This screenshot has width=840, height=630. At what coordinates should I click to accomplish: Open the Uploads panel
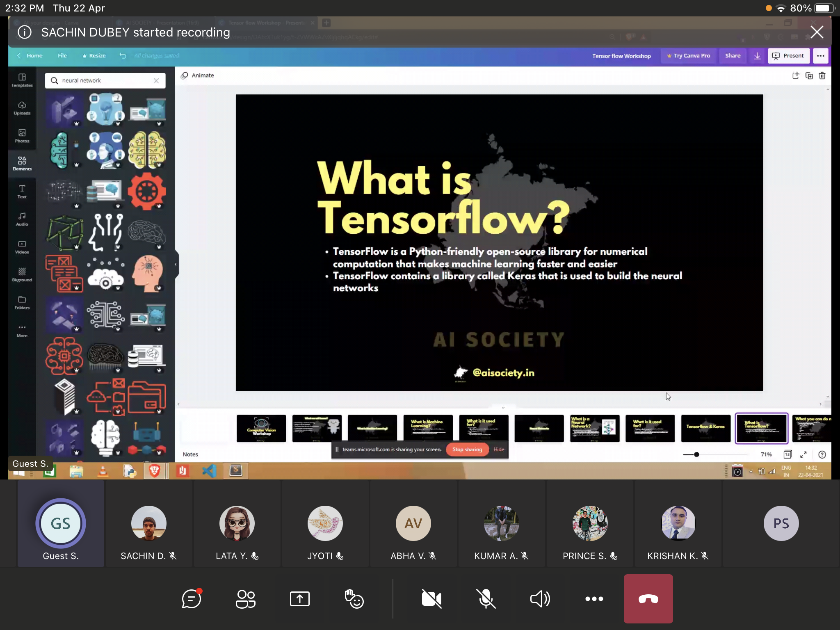pos(22,108)
